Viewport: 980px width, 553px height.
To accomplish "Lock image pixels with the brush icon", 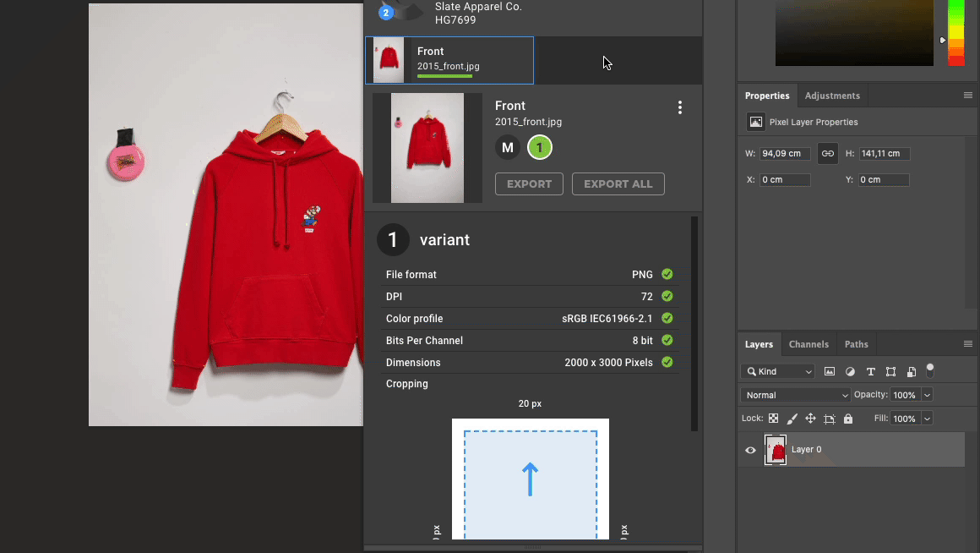I will click(792, 419).
